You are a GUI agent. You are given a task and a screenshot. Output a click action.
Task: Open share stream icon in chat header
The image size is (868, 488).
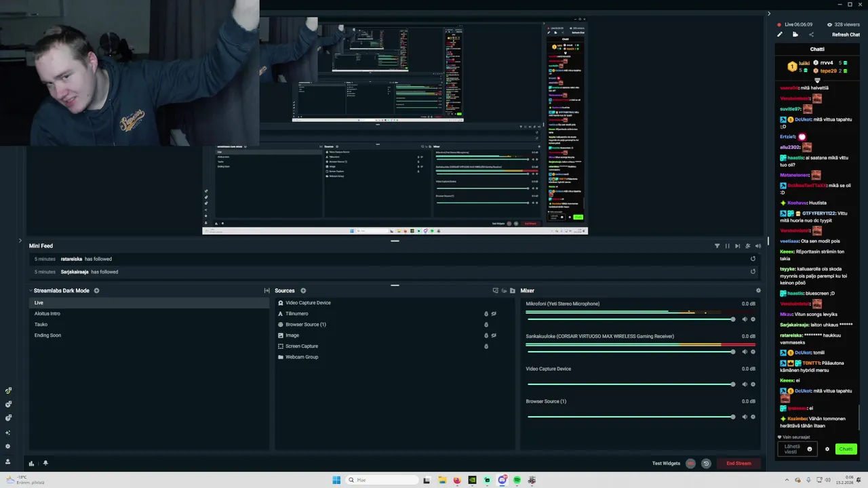pyautogui.click(x=811, y=35)
